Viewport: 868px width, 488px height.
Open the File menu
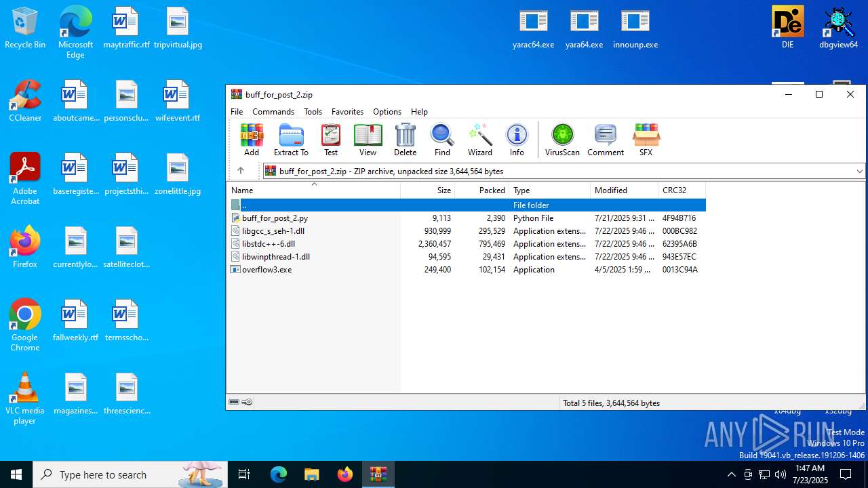tap(237, 112)
